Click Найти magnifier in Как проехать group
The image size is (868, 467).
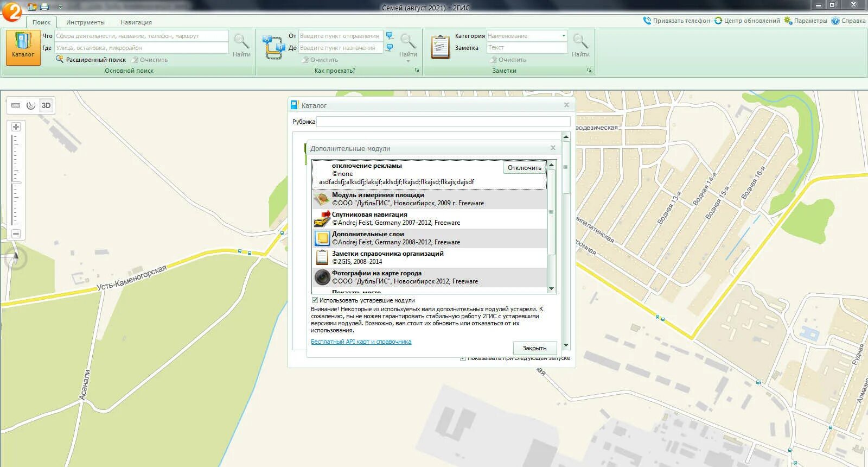pyautogui.click(x=408, y=45)
